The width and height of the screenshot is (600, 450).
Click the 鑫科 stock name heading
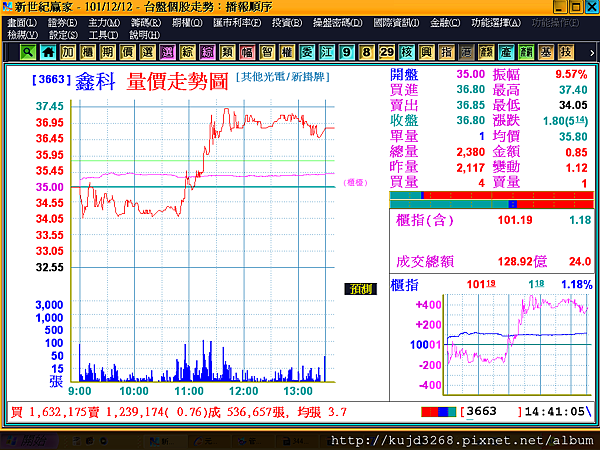click(95, 81)
